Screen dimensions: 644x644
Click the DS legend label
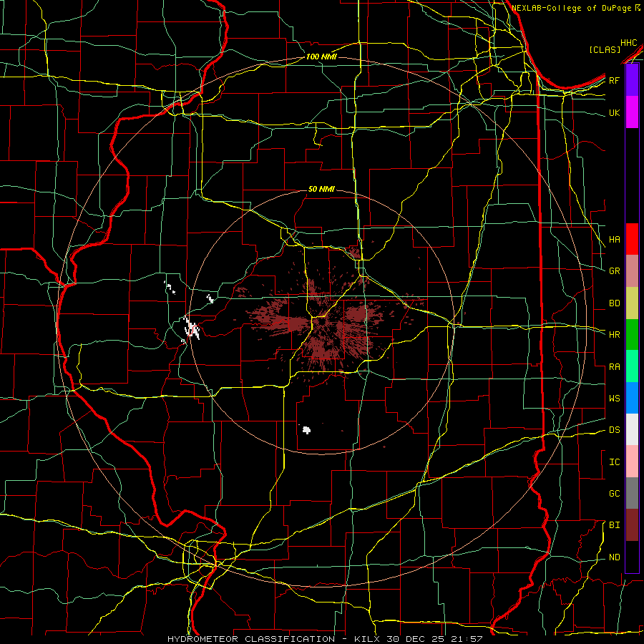pyautogui.click(x=615, y=429)
